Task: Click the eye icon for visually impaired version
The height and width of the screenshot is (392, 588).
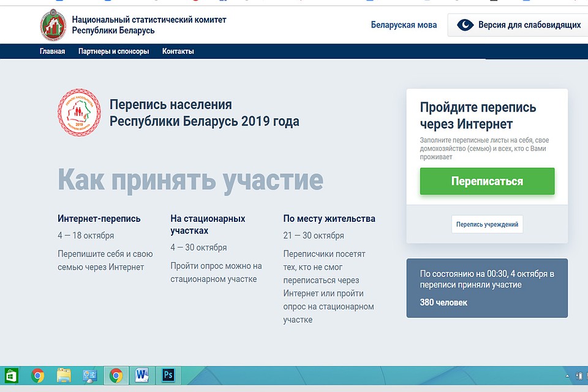Action: (x=465, y=25)
